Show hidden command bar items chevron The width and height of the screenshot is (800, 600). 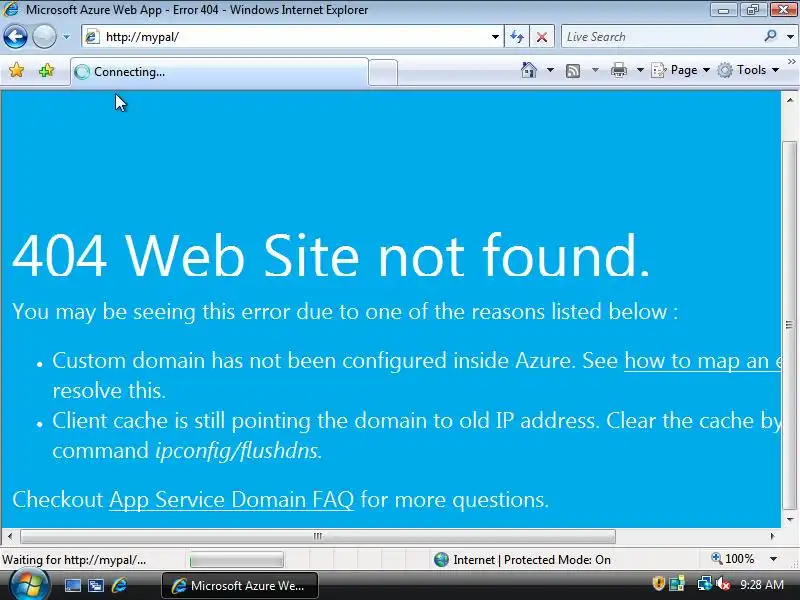click(791, 62)
